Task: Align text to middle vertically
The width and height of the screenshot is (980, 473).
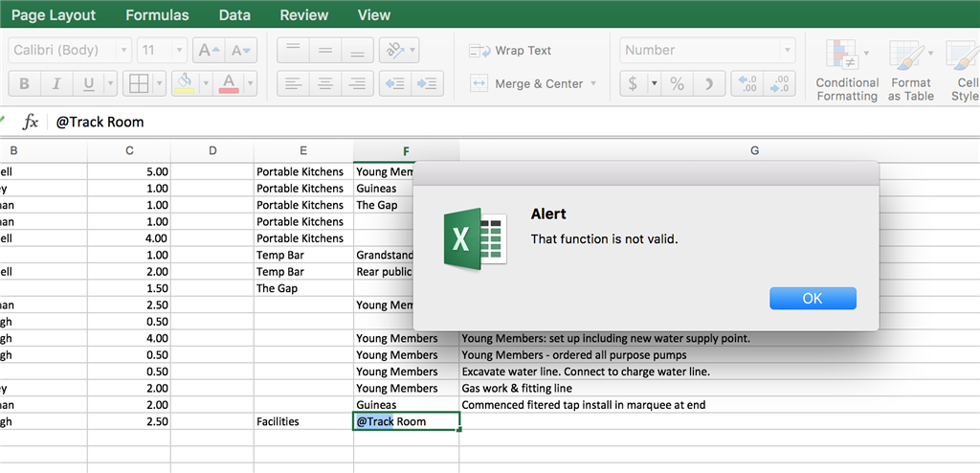Action: [x=325, y=50]
